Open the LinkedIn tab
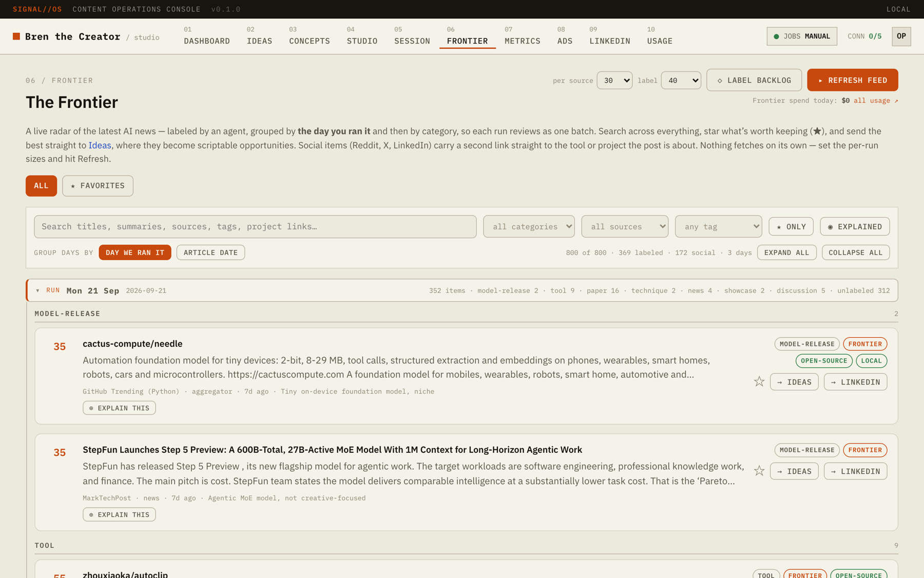This screenshot has height=578, width=924. pos(609,36)
